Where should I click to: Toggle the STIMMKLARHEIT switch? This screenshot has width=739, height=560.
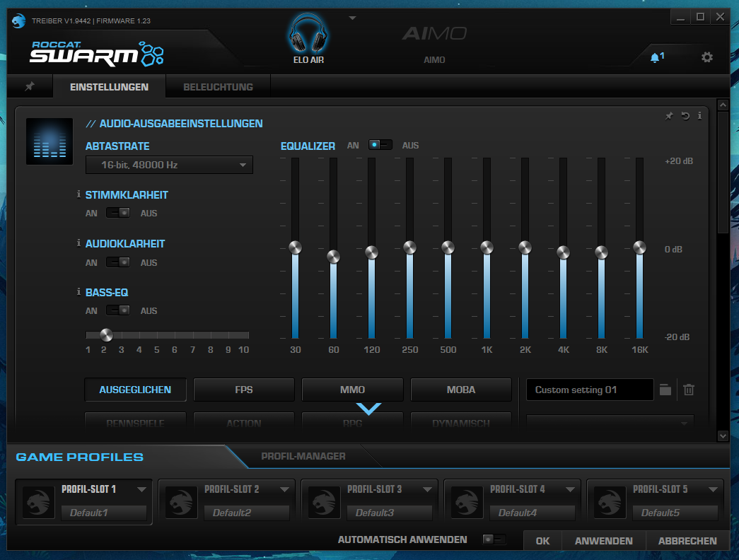tap(118, 213)
